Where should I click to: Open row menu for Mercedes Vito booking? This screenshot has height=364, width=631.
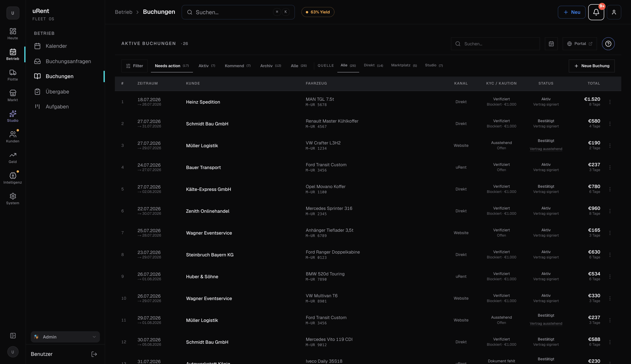(x=610, y=342)
